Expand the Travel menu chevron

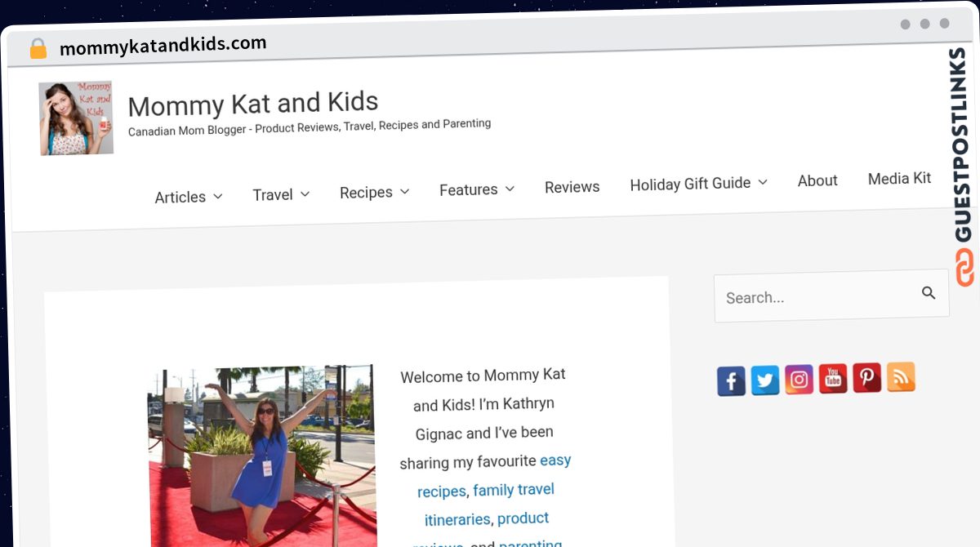305,193
